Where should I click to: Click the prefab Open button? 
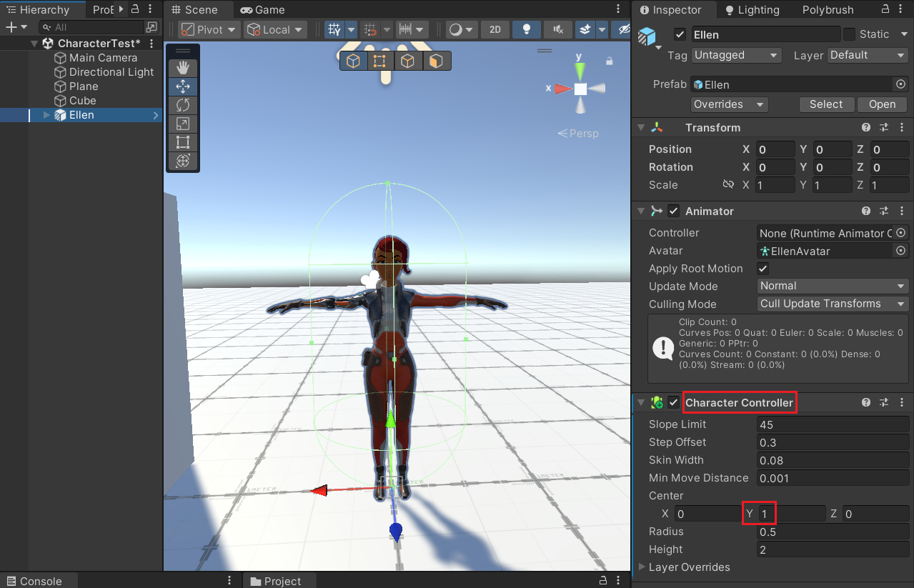click(882, 104)
